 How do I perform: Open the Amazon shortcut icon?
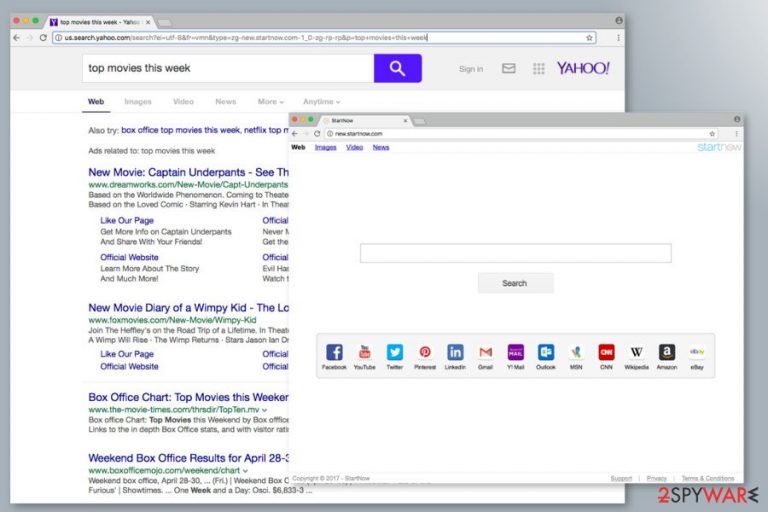coord(667,352)
